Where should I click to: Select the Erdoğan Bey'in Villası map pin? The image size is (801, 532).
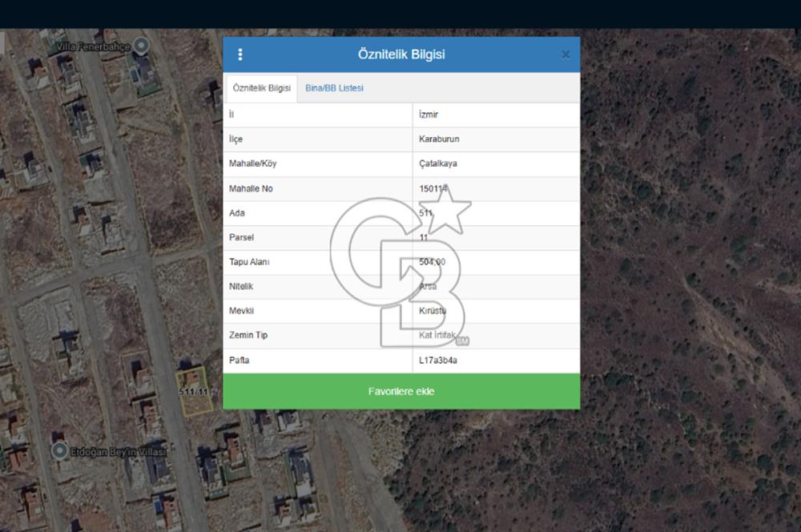tap(59, 451)
